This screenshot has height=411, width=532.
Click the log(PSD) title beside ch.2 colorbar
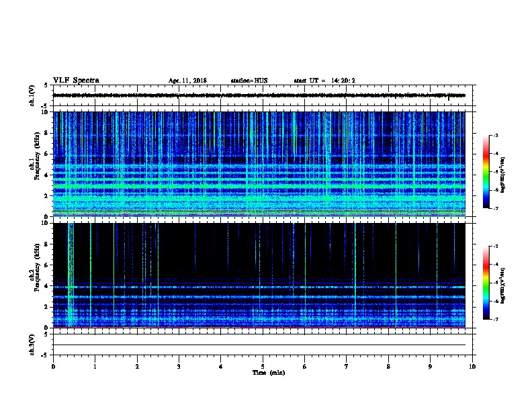click(x=503, y=285)
